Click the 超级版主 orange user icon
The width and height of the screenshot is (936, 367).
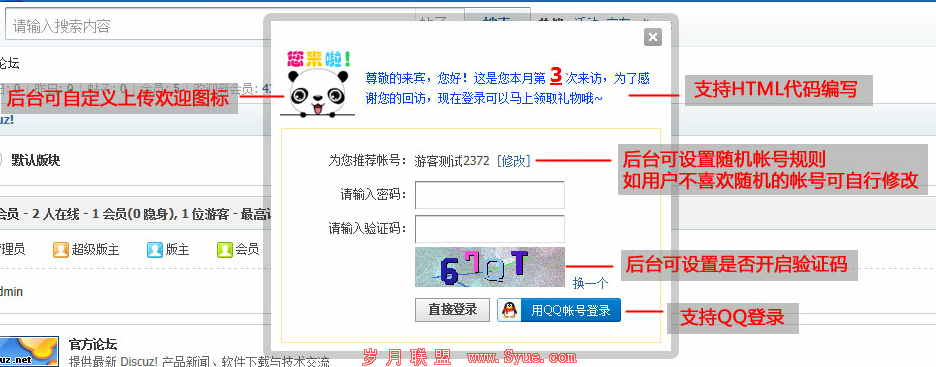(60, 249)
